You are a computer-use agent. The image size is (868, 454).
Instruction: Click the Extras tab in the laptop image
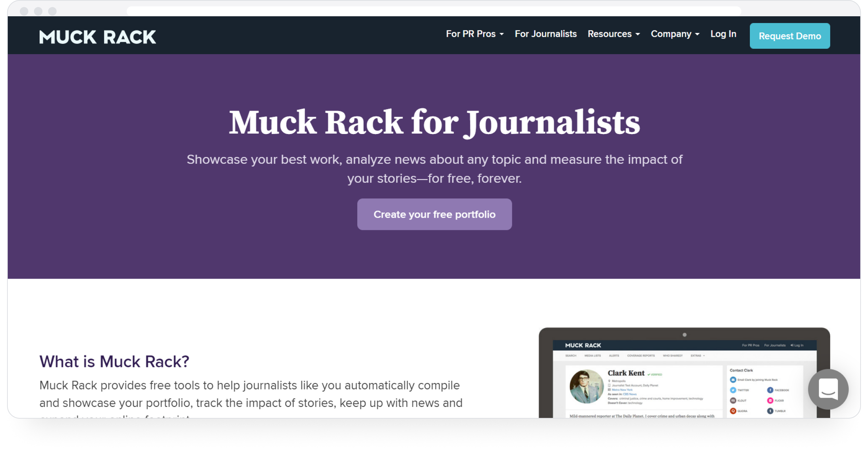(697, 356)
